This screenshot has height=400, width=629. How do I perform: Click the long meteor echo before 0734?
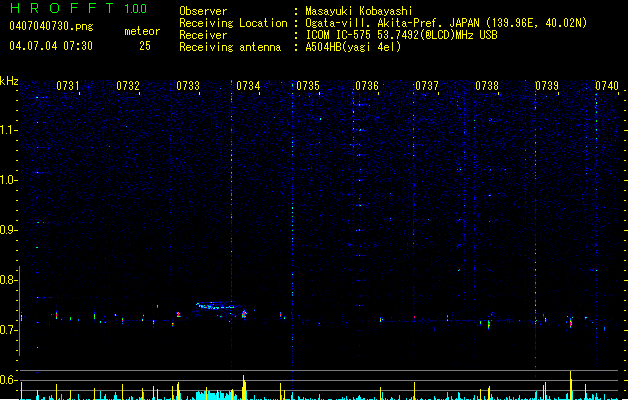tap(215, 306)
